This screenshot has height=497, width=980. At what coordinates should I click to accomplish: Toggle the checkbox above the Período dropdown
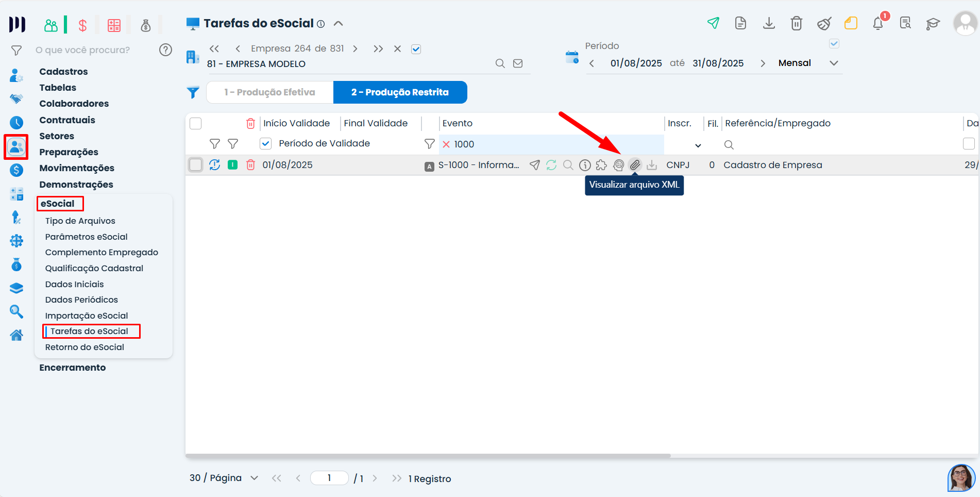click(x=834, y=44)
